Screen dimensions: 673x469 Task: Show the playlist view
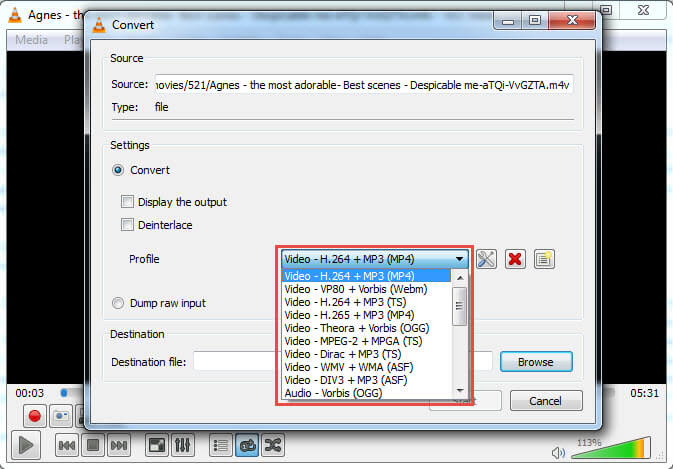[221, 445]
